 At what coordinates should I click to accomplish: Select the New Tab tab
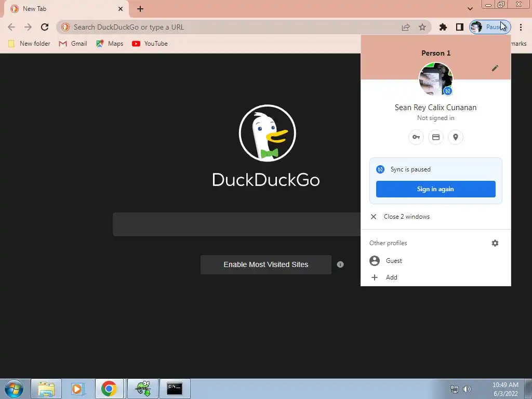point(66,9)
